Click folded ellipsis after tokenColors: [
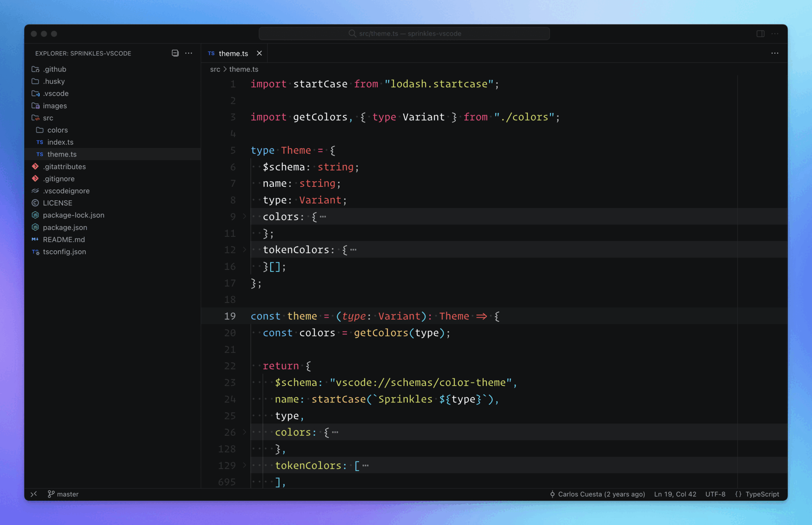This screenshot has width=812, height=525. coord(366,465)
